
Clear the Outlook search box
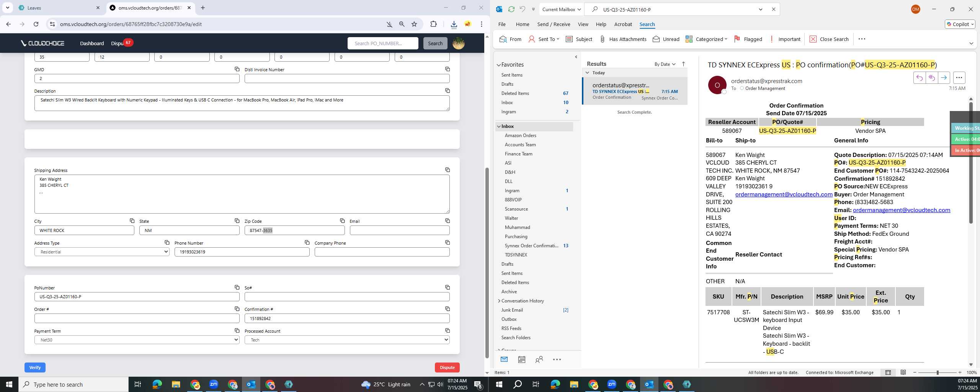coord(773,9)
